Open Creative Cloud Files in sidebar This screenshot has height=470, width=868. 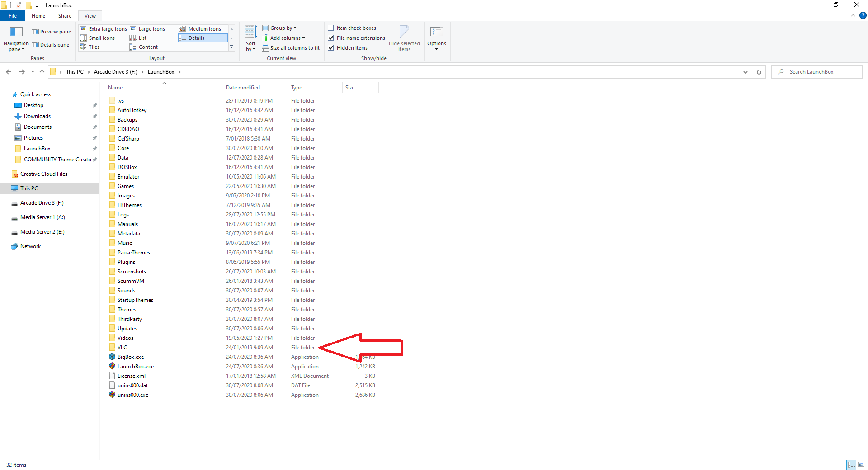pos(44,174)
